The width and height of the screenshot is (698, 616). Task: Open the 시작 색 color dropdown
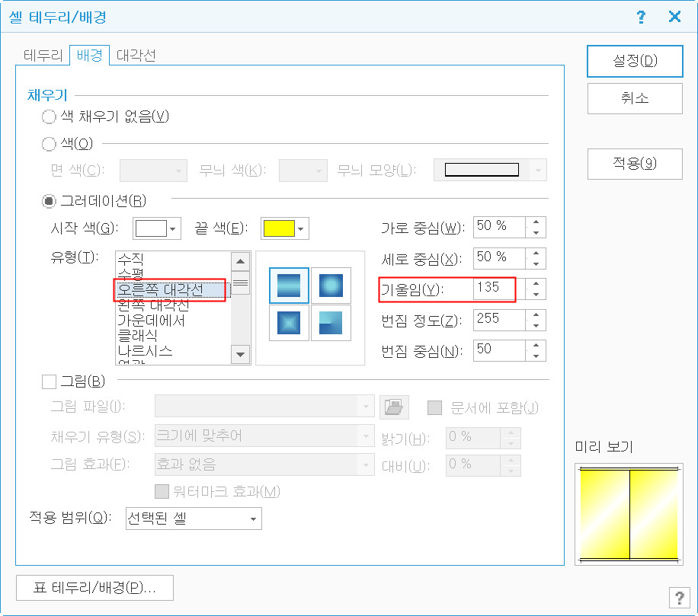(x=174, y=228)
